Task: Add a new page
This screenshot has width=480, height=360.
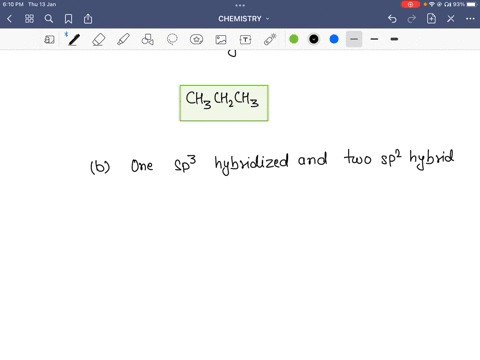Action: pos(431,19)
